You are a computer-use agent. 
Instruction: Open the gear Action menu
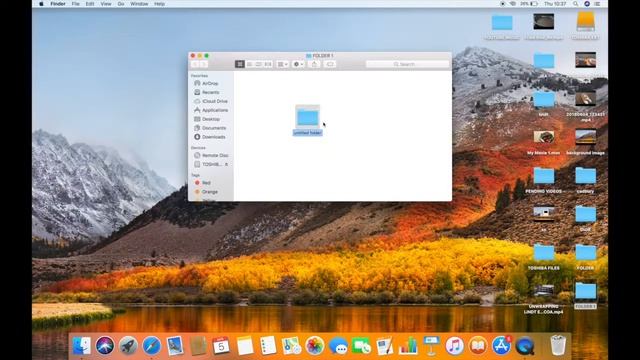[x=298, y=64]
